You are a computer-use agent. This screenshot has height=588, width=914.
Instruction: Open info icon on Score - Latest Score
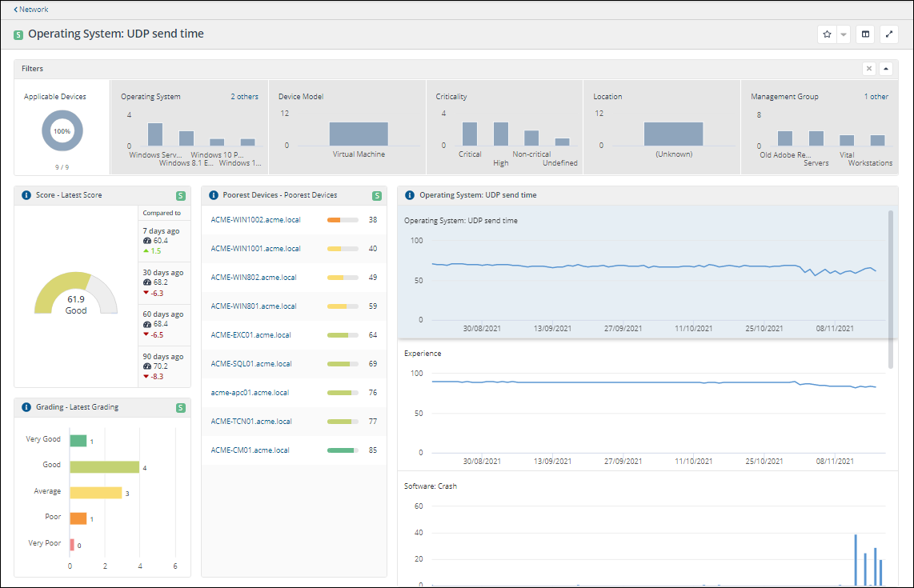pos(26,195)
